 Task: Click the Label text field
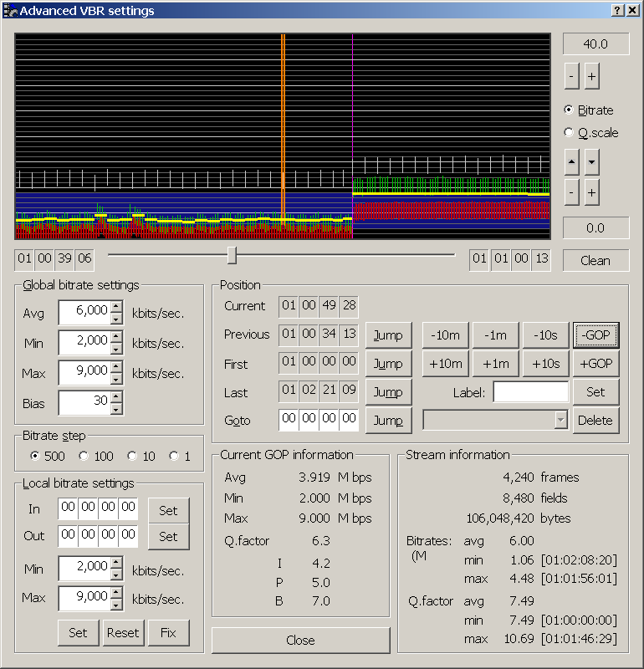click(x=530, y=391)
